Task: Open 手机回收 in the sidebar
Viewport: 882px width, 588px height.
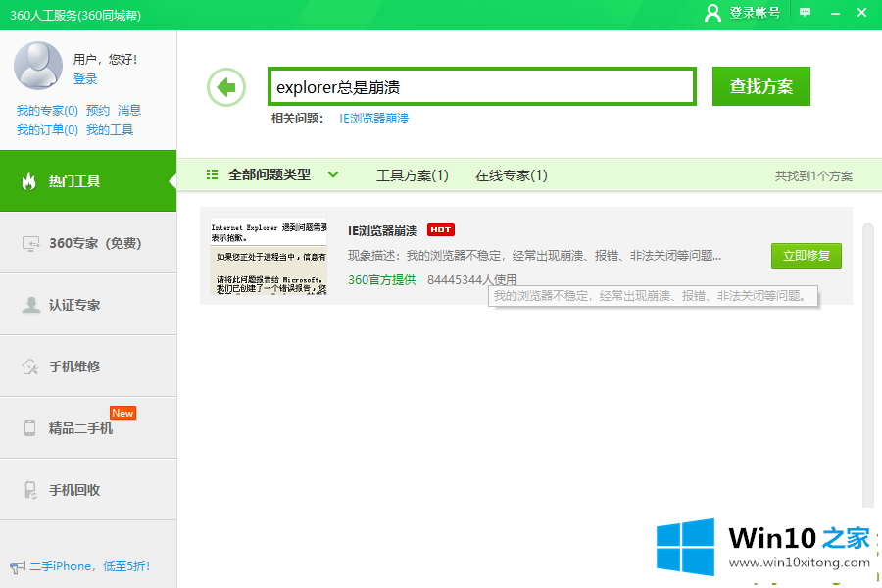Action: 88,490
